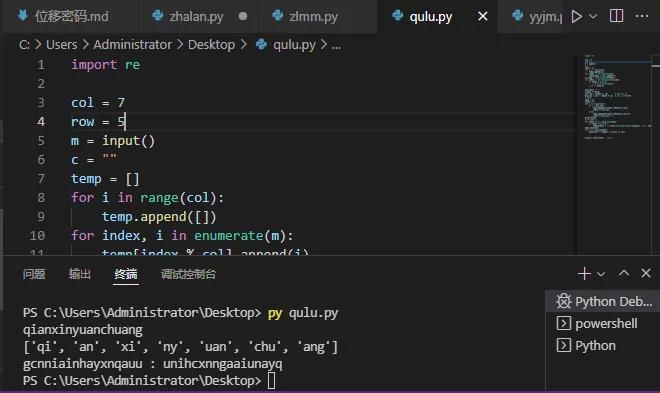660x393 pixels.
Task: Open the 调试控制台 debug console tab
Action: (x=188, y=274)
